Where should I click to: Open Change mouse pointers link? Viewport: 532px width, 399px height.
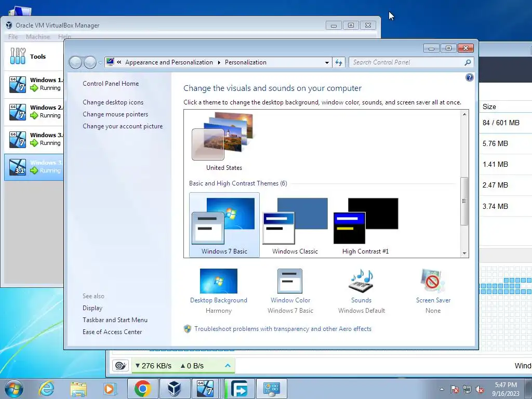click(115, 114)
